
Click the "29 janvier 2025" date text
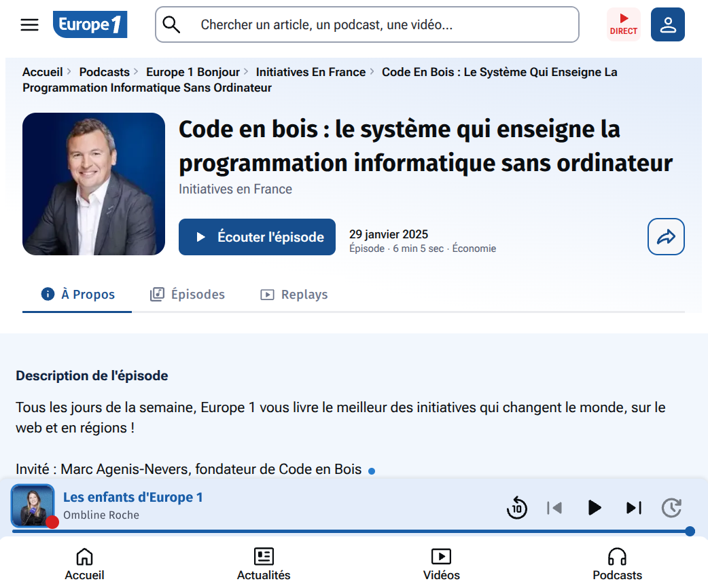[x=389, y=234]
